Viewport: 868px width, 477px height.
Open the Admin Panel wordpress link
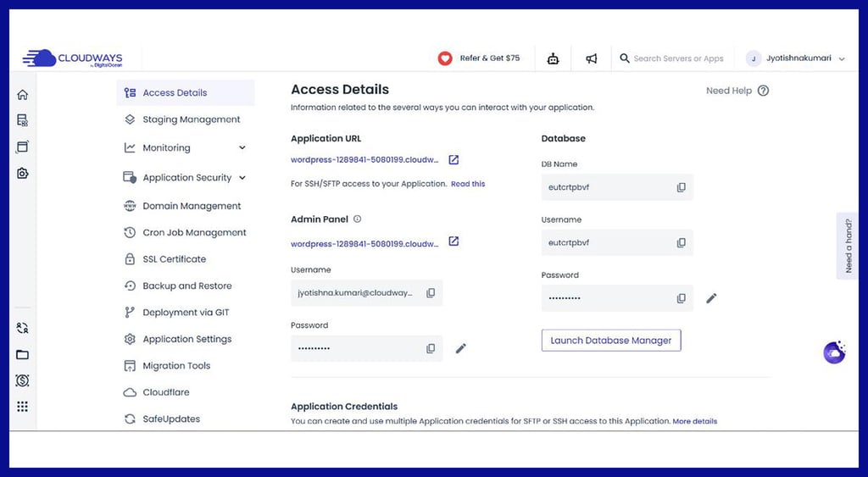point(364,244)
